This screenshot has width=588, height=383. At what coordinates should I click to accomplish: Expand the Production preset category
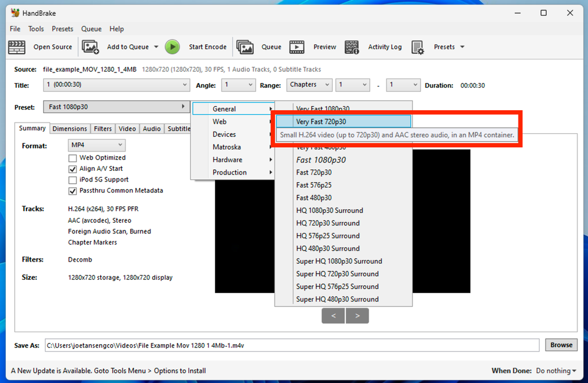pos(233,173)
